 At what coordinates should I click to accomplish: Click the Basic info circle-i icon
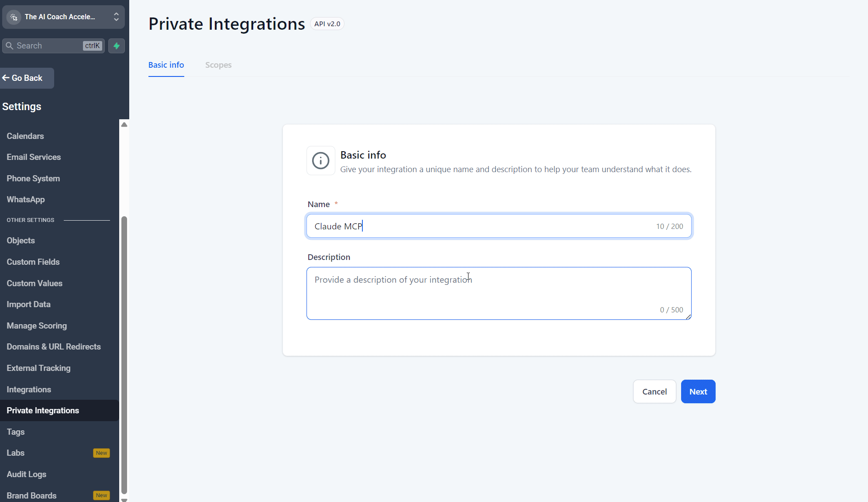pyautogui.click(x=320, y=161)
